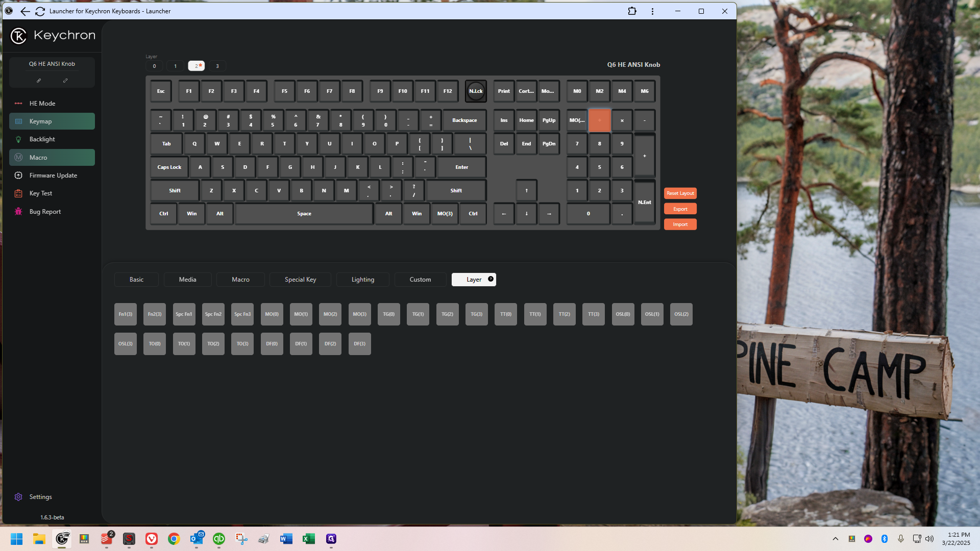Open Snipping Tool from taskbar
Screen dimensions: 980x551
tap(241, 539)
